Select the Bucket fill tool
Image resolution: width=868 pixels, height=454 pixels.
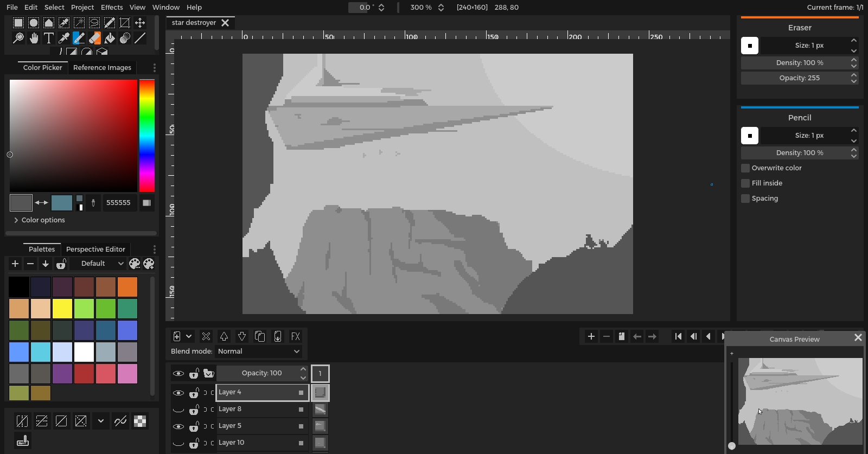click(110, 38)
